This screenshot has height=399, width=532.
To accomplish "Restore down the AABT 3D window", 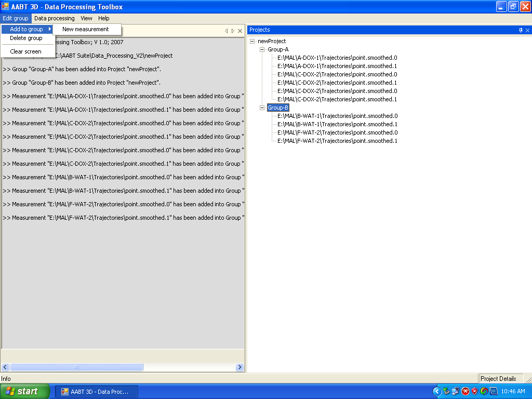I will (x=513, y=6).
